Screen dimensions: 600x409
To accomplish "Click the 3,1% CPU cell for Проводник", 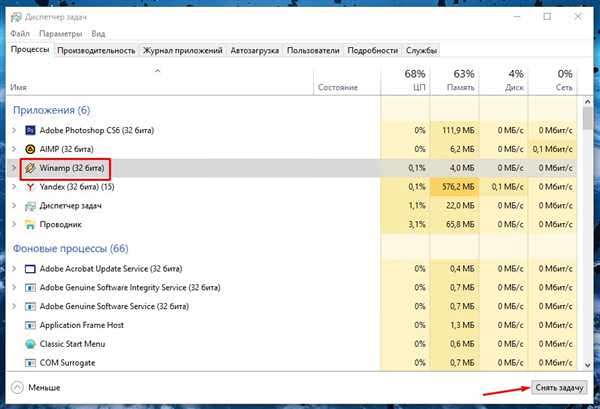I will (405, 225).
